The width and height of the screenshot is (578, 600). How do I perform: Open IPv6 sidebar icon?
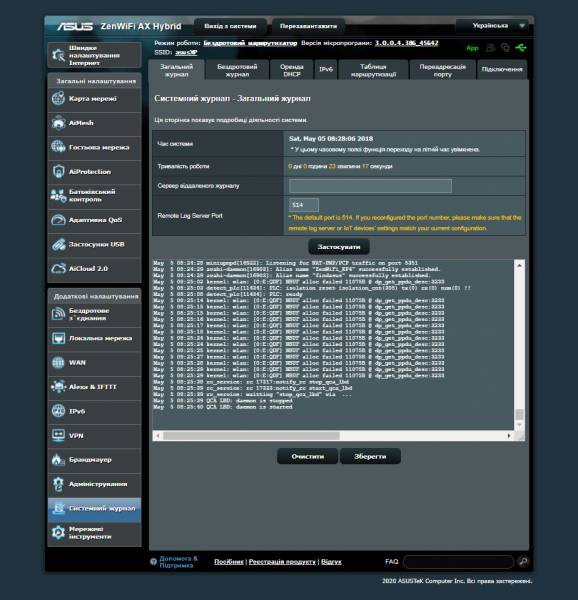pos(58,411)
